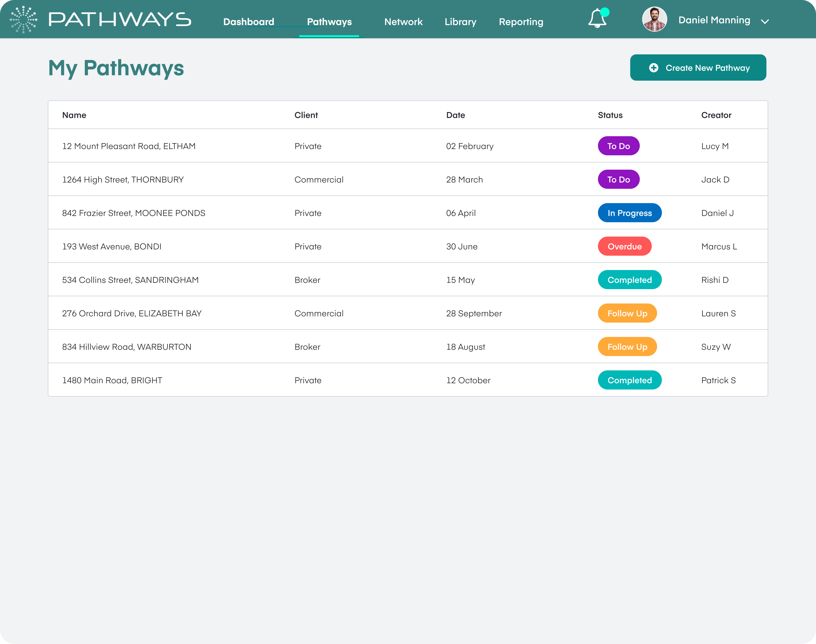This screenshot has width=816, height=644.
Task: Open the 1480 Main Road, BRIGHT pathway
Action: coord(112,380)
